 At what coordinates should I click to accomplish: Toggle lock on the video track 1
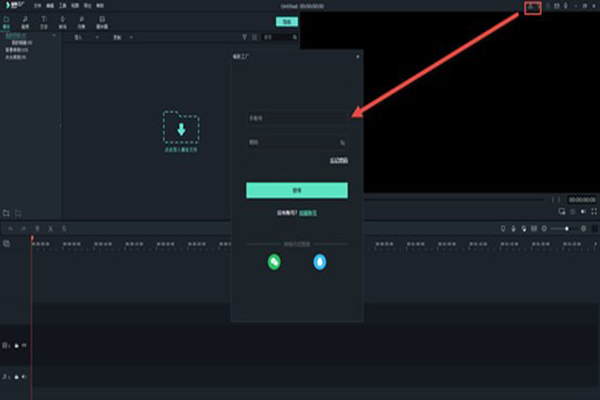16,345
